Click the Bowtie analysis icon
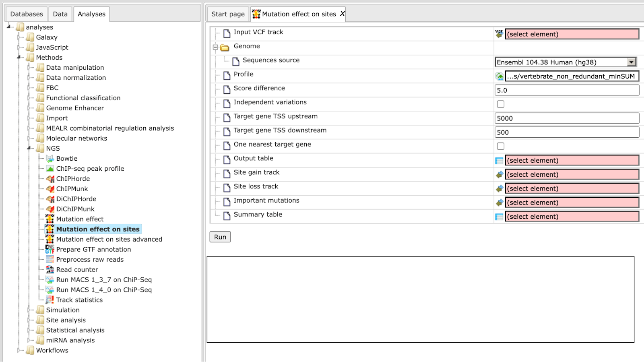Image resolution: width=644 pixels, height=362 pixels. click(x=50, y=159)
